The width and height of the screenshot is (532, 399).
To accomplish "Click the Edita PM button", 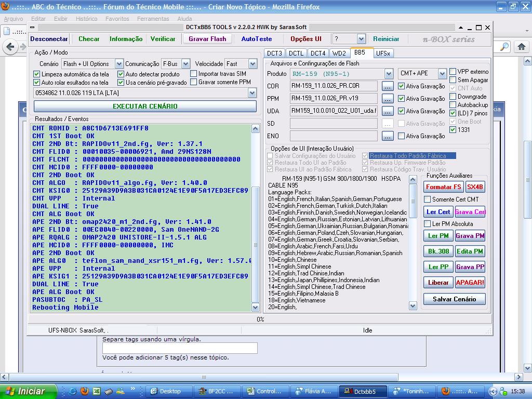I will point(470,251).
